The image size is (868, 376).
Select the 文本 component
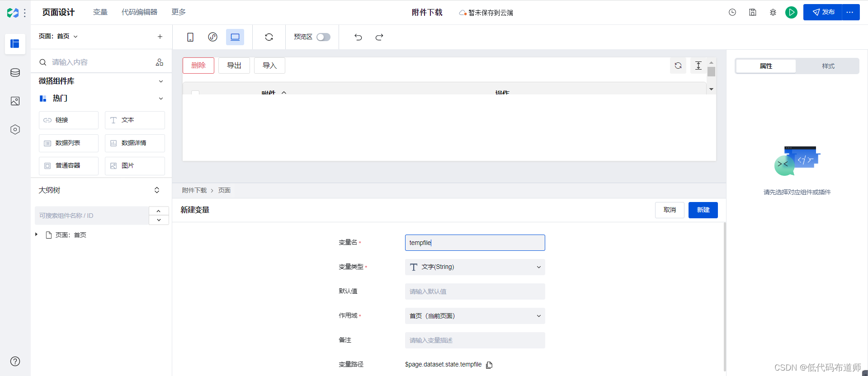tap(135, 120)
